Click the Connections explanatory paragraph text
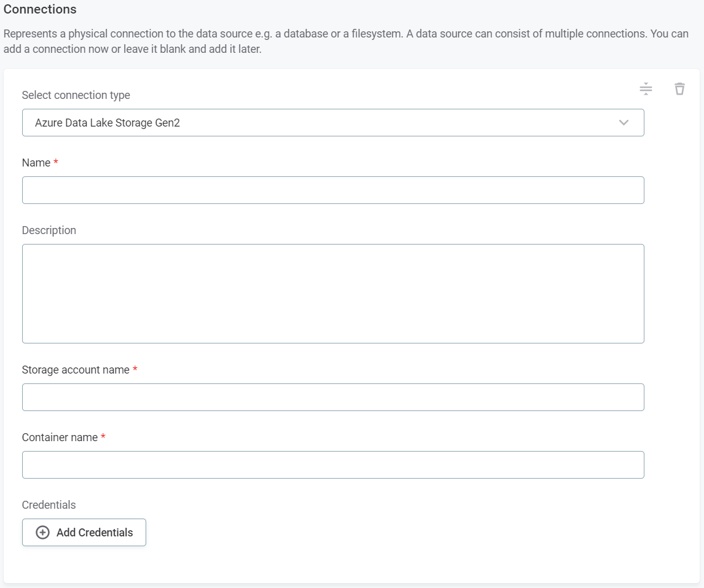The image size is (704, 588). click(344, 41)
